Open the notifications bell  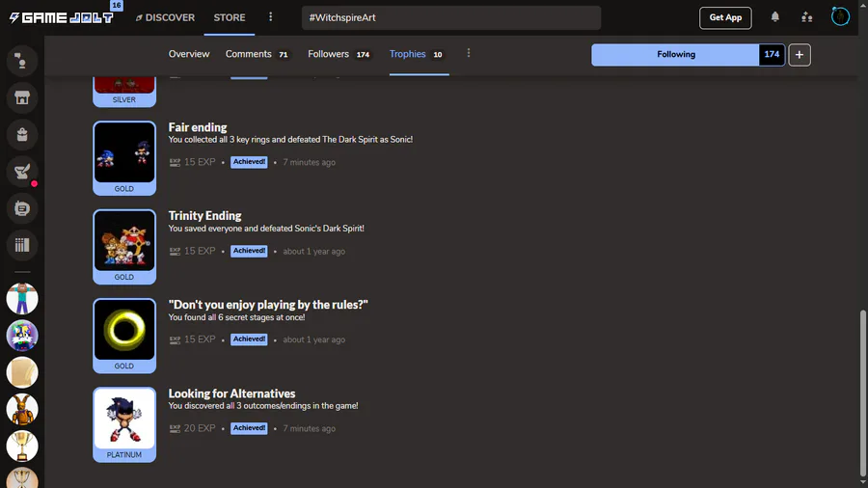click(775, 17)
